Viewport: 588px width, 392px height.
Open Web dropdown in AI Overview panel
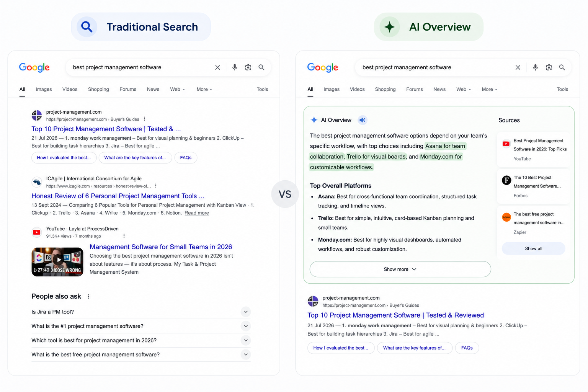click(x=464, y=89)
